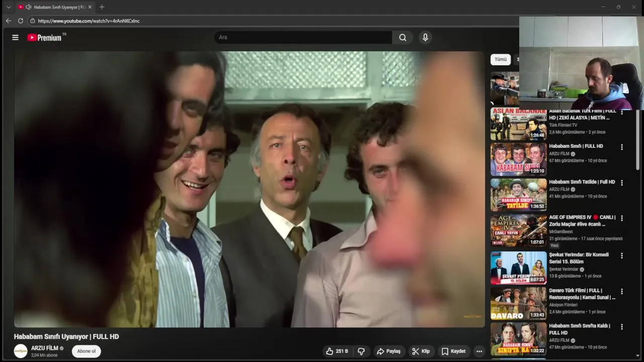This screenshot has width=644, height=362.
Task: Open options menu for Aslan Bacanak video
Action: pos(622,113)
